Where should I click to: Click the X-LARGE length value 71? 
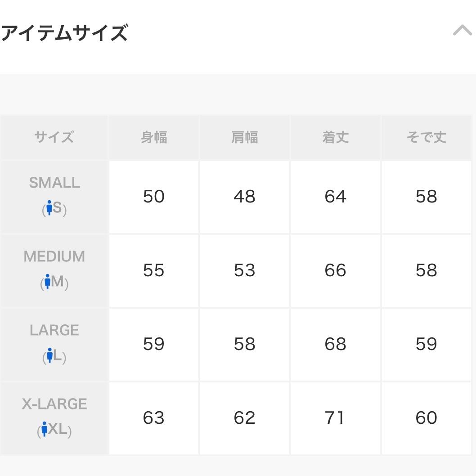pyautogui.click(x=335, y=418)
